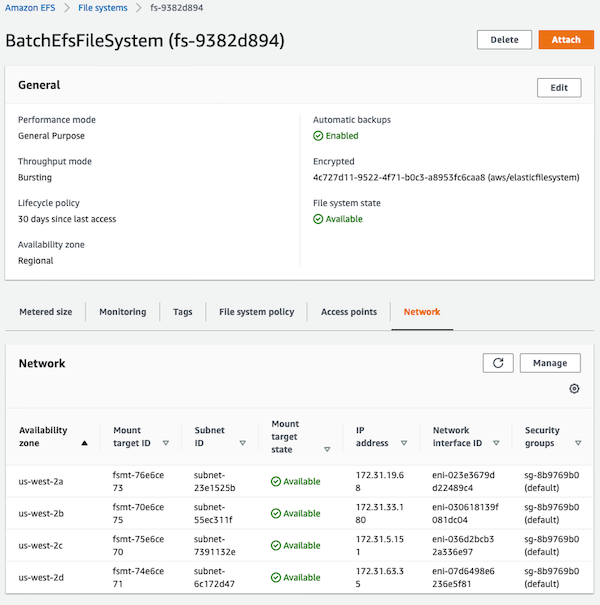Click subnet-55ec311f cell
The height and width of the screenshot is (605, 600).
click(213, 514)
